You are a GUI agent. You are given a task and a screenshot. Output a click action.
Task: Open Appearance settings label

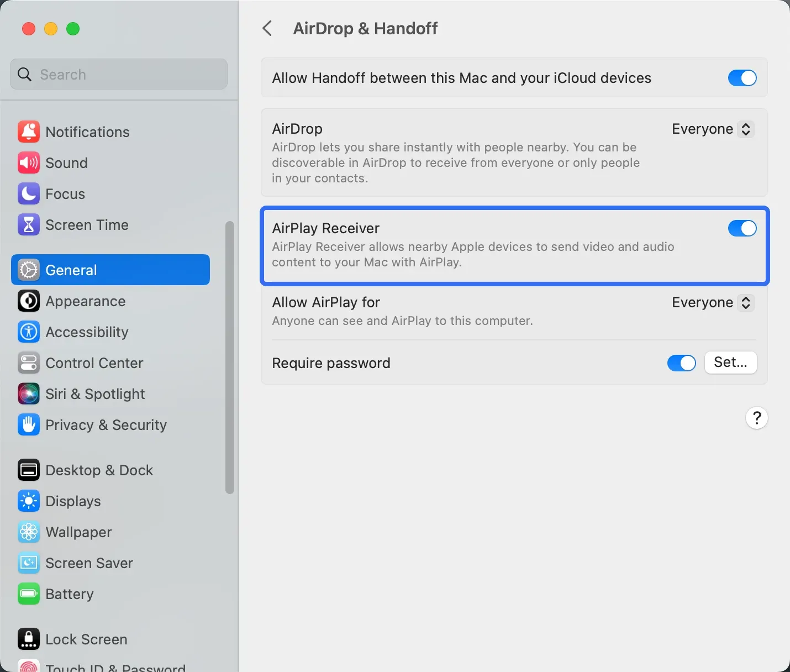[86, 301]
